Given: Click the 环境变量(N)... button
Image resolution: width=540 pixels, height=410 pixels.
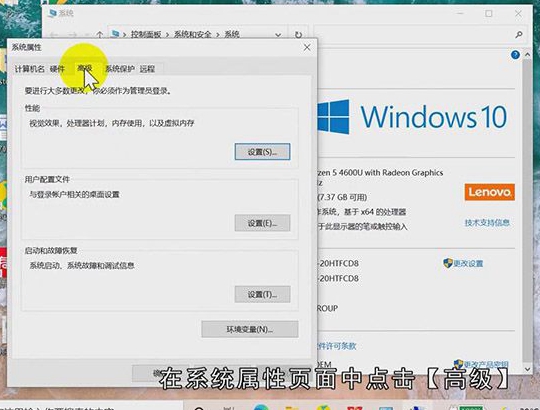Looking at the screenshot, I should click(x=250, y=329).
